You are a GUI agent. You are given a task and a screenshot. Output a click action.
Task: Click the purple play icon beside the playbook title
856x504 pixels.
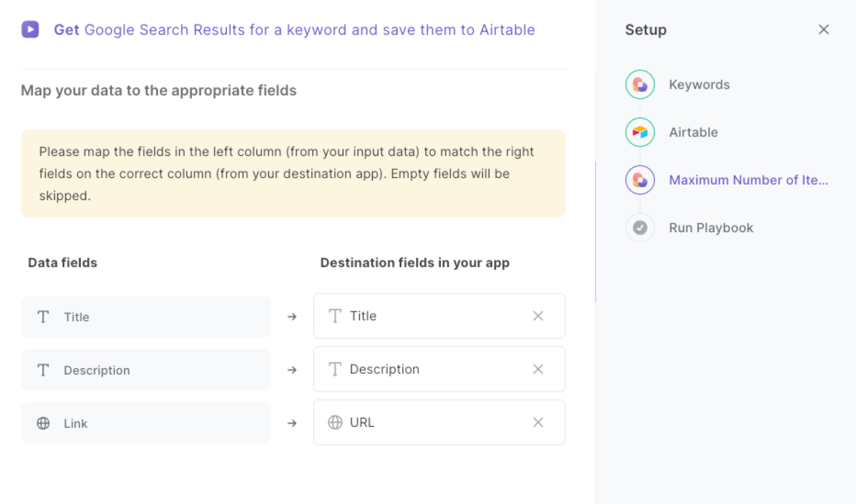click(x=30, y=29)
